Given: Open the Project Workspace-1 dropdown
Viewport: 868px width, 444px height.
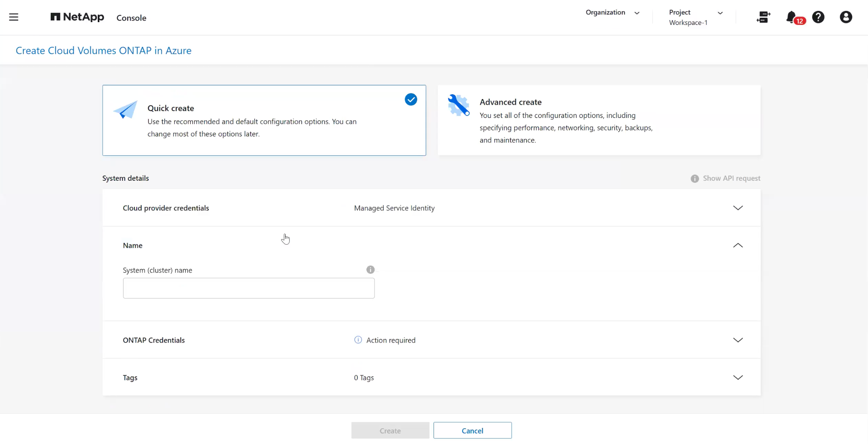Looking at the screenshot, I should pyautogui.click(x=696, y=17).
